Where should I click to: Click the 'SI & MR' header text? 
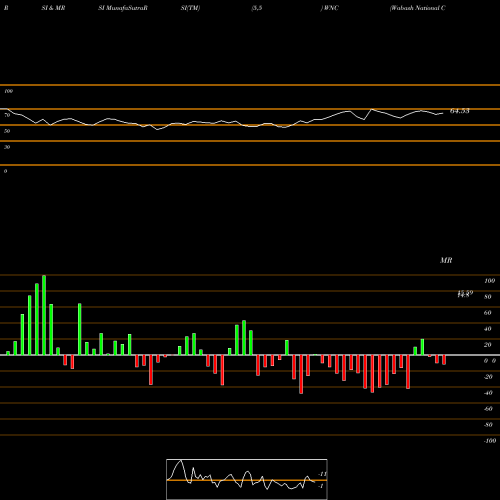pyautogui.click(x=53, y=8)
